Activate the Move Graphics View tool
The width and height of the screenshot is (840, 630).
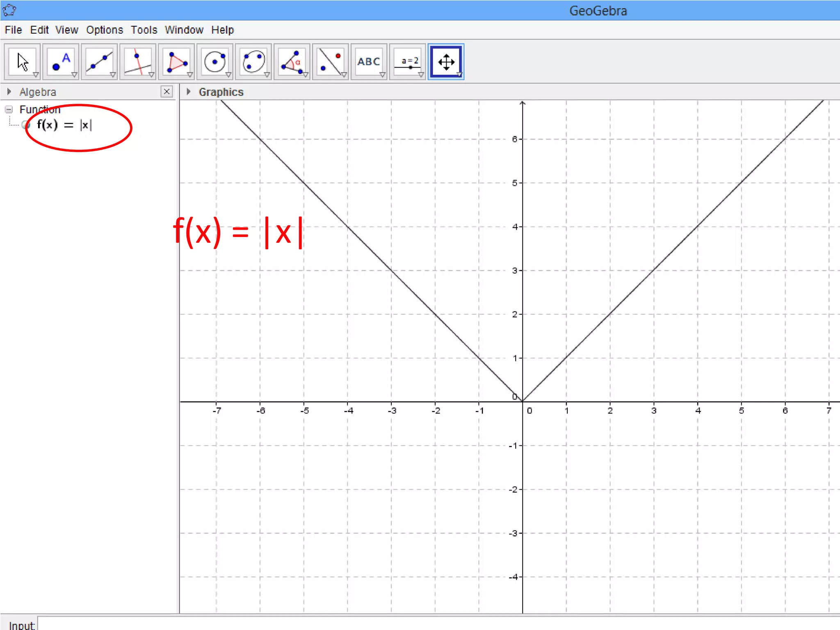point(446,62)
